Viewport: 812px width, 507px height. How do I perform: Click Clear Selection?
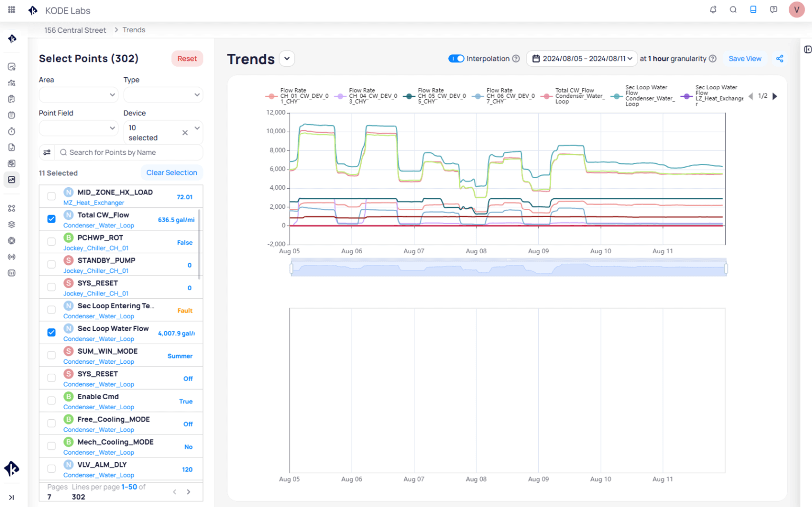[172, 172]
